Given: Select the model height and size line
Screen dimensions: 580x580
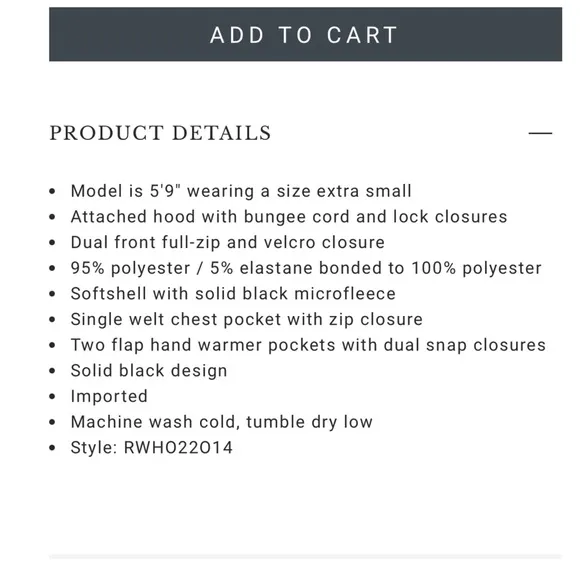Looking at the screenshot, I should point(241,191).
